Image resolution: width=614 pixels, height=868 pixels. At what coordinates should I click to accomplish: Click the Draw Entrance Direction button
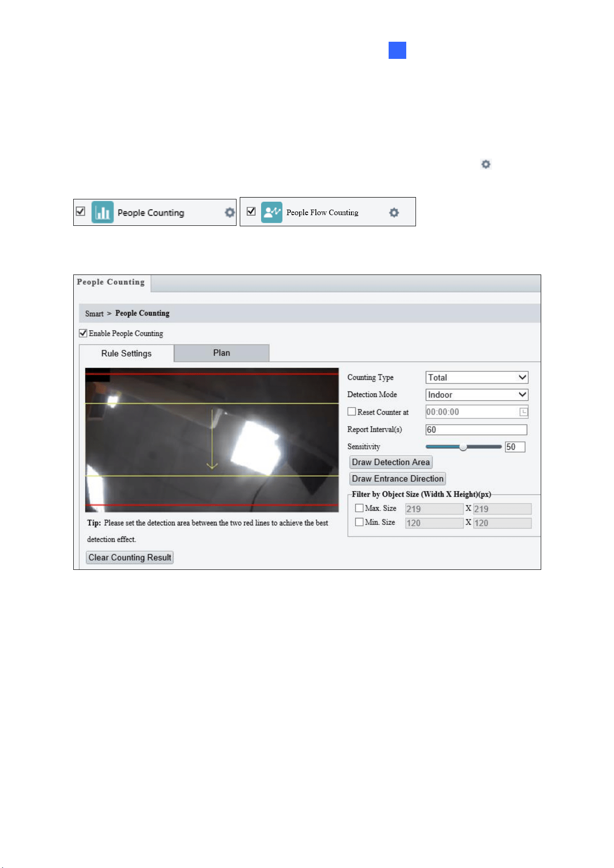pyautogui.click(x=397, y=479)
